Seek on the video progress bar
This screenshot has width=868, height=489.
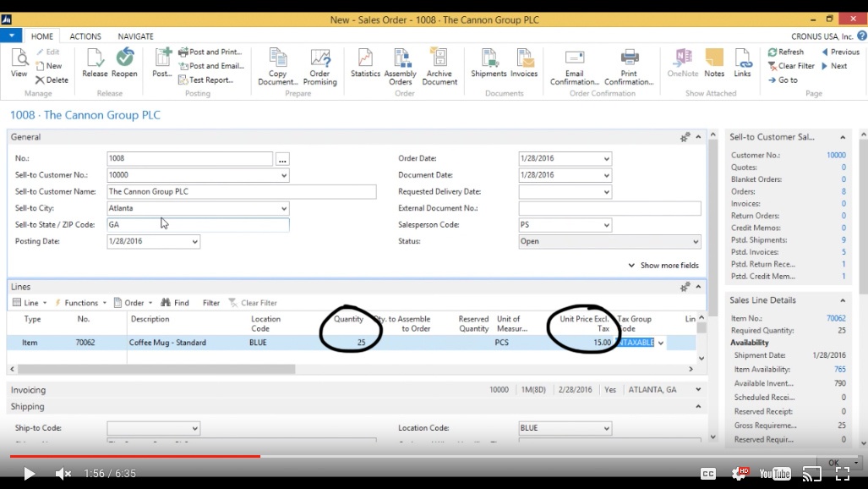point(434,456)
